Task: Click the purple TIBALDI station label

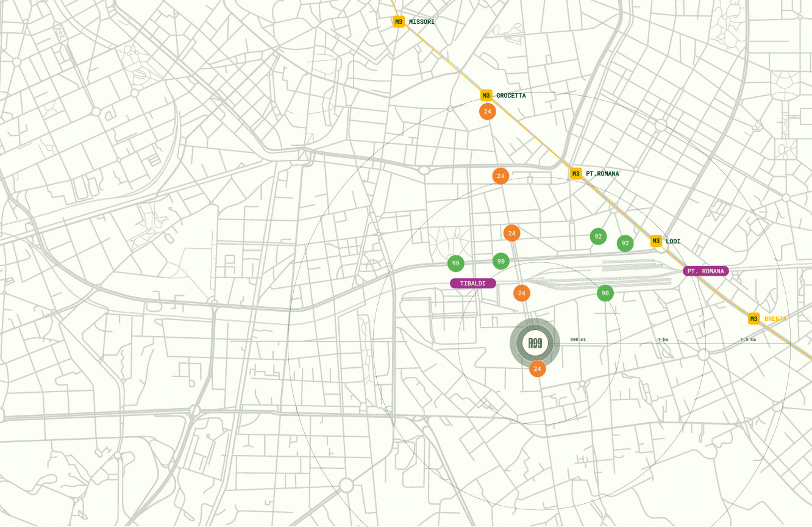Action: 473,284
